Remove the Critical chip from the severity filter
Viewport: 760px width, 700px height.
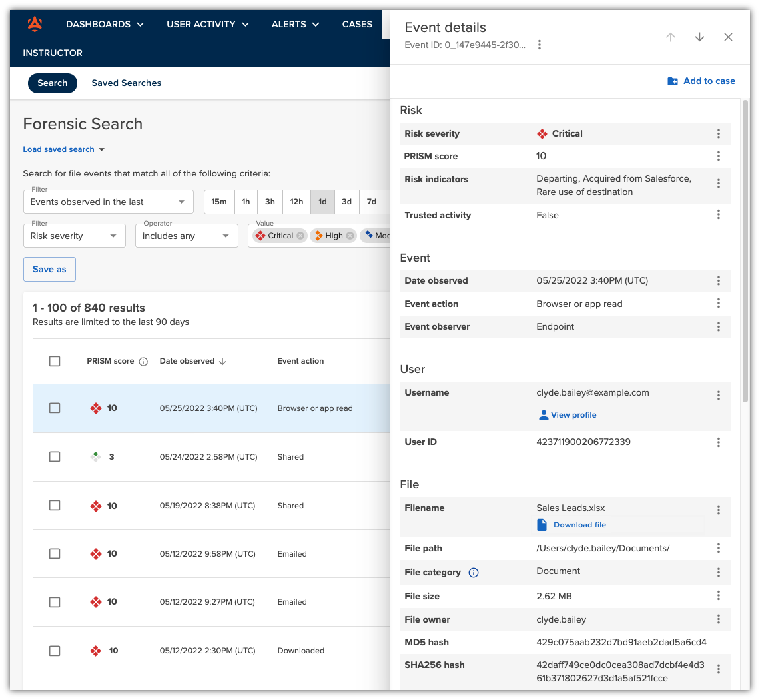click(300, 235)
